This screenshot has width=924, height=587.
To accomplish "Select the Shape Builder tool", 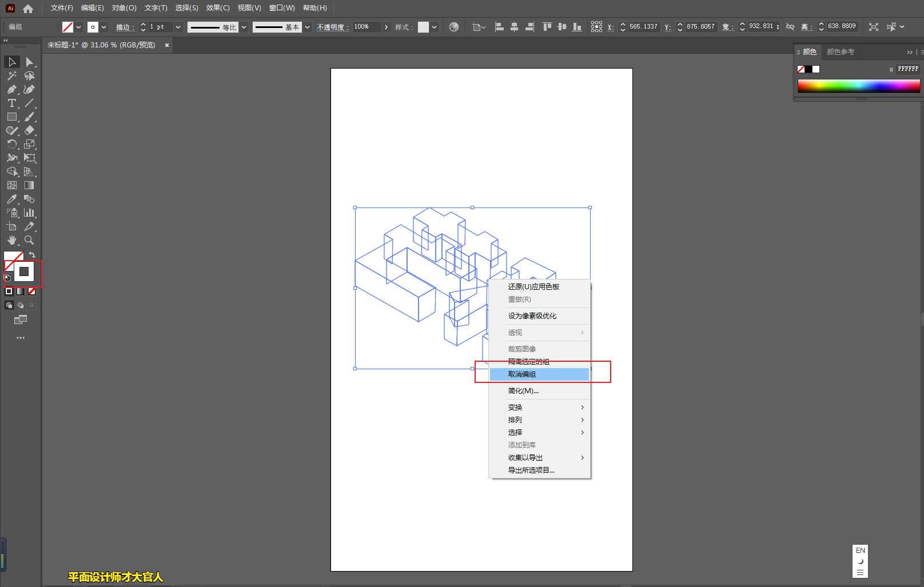I will (x=11, y=171).
